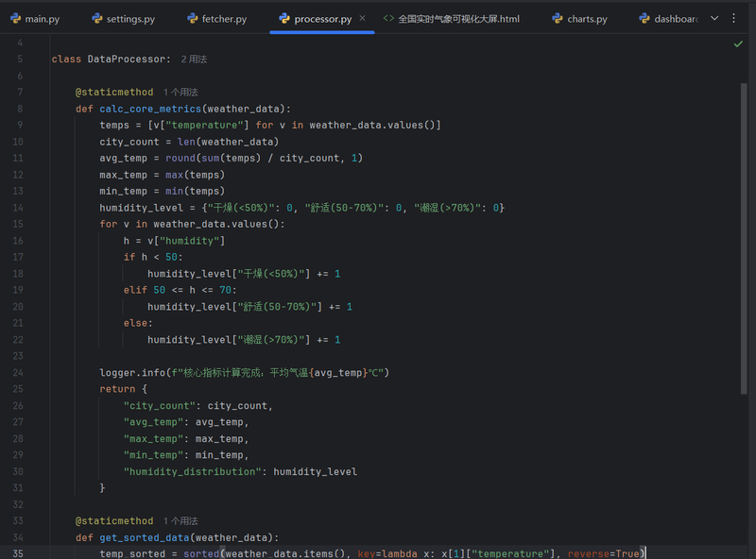
Task: Click the humidity_level dictionary definition line
Action: (x=301, y=208)
